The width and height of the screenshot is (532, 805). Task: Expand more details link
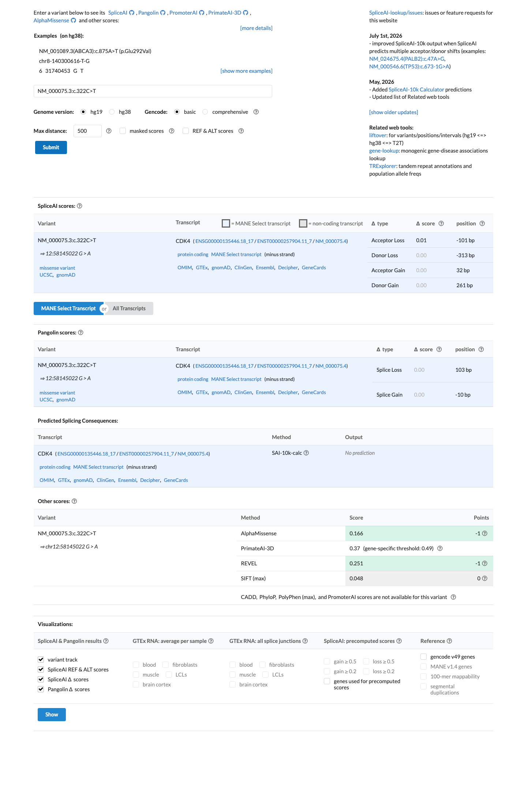256,28
